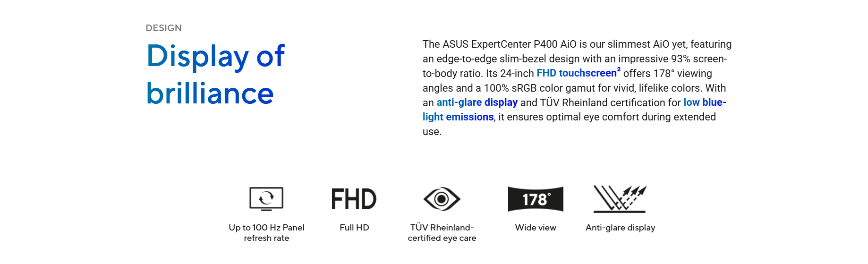This screenshot has height=264, width=868.
Task: Click the DESIGN section label
Action: 163,28
